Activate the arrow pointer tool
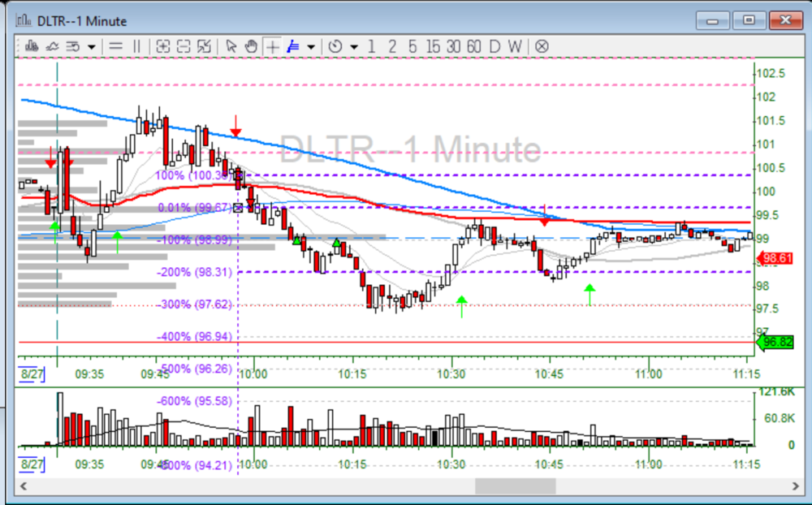Image resolution: width=812 pixels, height=505 pixels. 231,46
